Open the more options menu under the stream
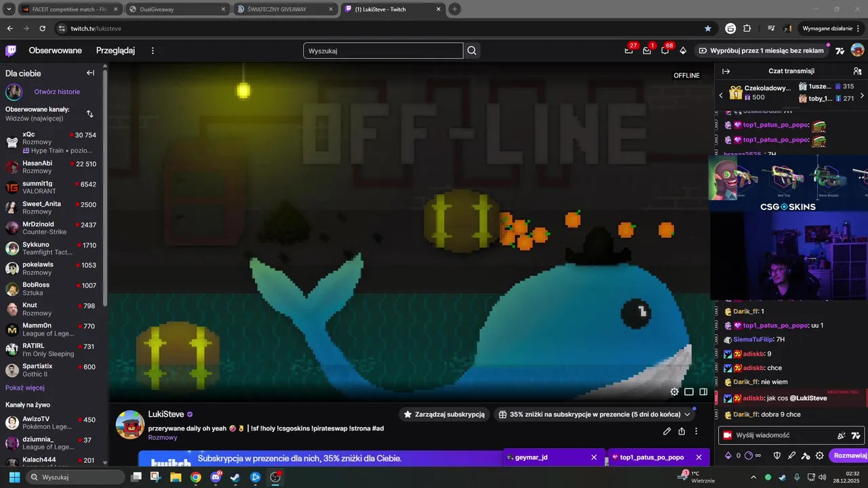The height and width of the screenshot is (488, 868). tap(696, 431)
